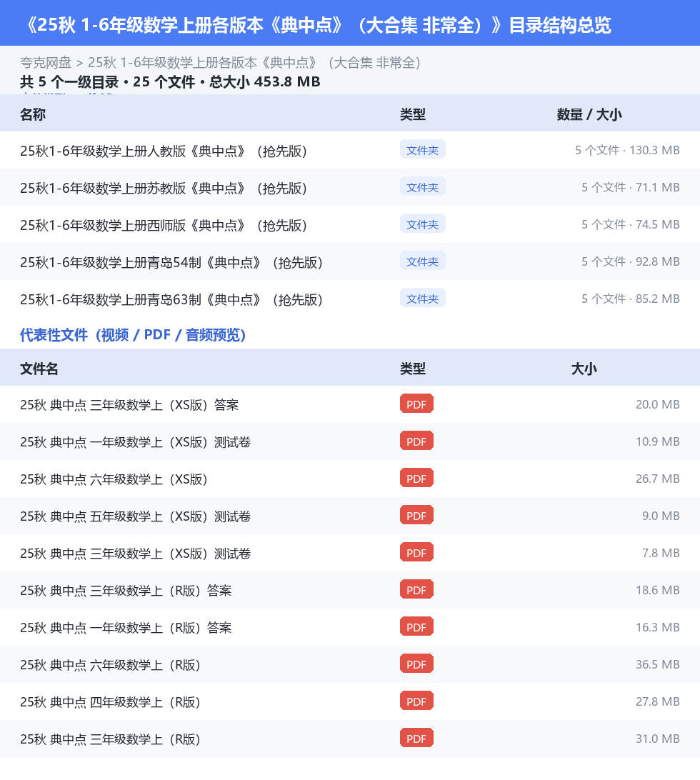The height and width of the screenshot is (780, 700).
Task: Click PDF badge for 三年级数学上（R版）答案
Action: coord(416,590)
